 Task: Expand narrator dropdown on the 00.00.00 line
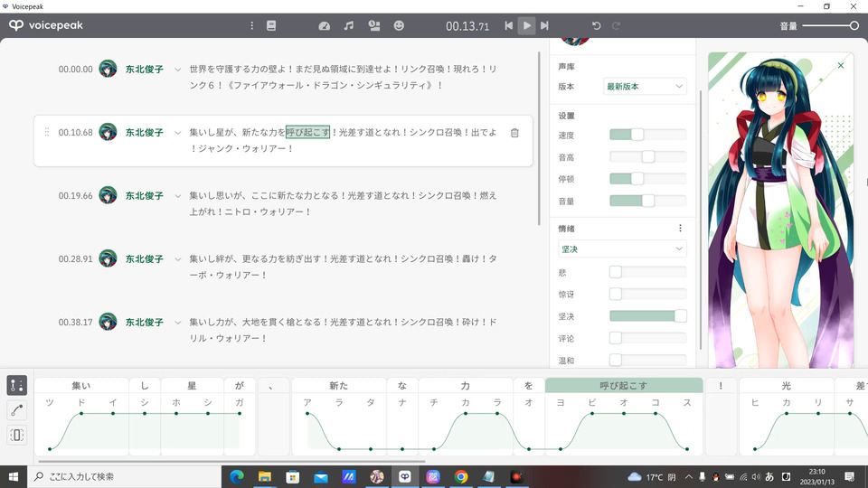pos(178,70)
